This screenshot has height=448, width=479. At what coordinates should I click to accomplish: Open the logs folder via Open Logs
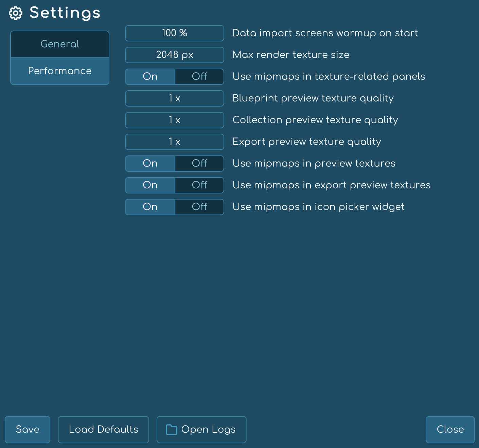click(201, 430)
